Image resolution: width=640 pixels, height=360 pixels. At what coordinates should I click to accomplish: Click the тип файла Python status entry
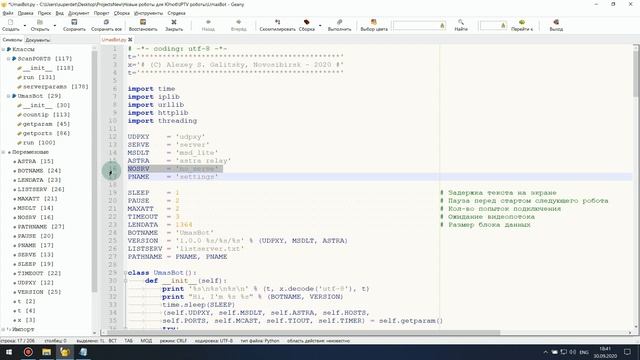[260, 340]
